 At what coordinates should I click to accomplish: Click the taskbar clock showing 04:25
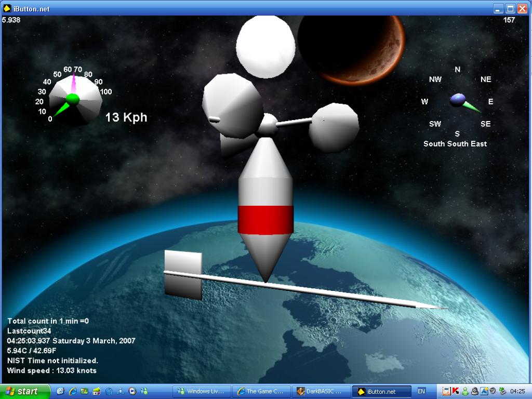coord(517,391)
